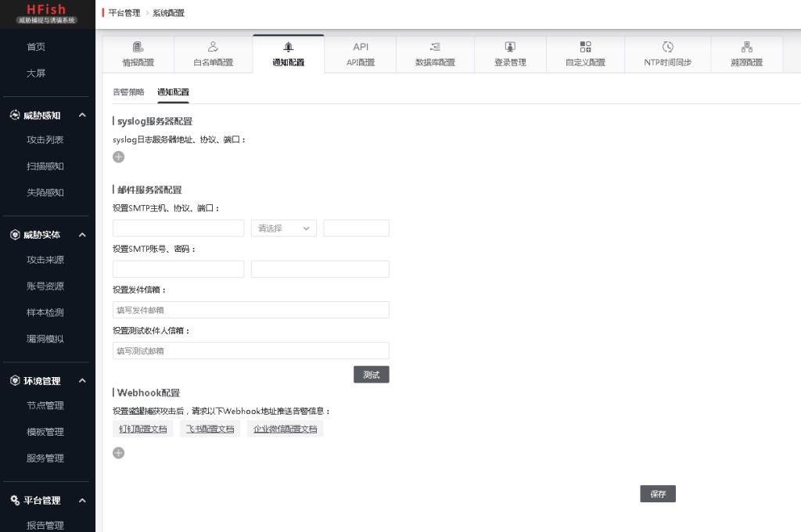Viewport: 801px width, 532px height.
Task: Click the 填写发件邮箱 input field
Action: (250, 310)
